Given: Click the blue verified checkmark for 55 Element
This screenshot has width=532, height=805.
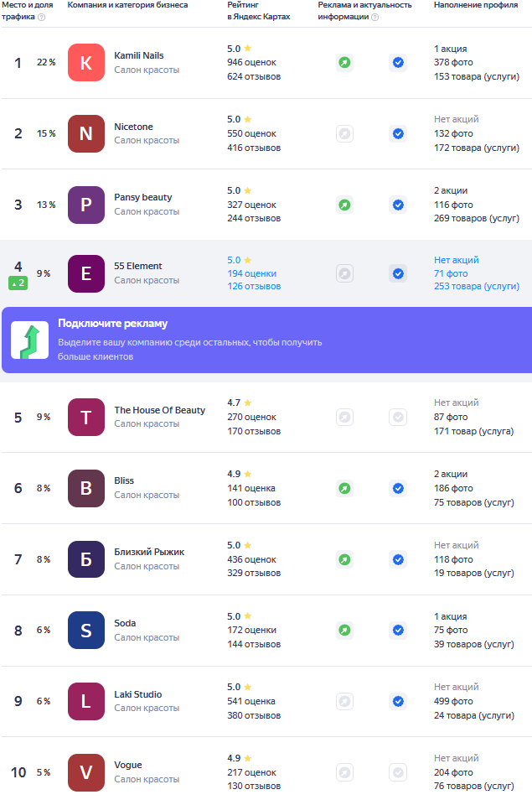Looking at the screenshot, I should click(x=398, y=273).
